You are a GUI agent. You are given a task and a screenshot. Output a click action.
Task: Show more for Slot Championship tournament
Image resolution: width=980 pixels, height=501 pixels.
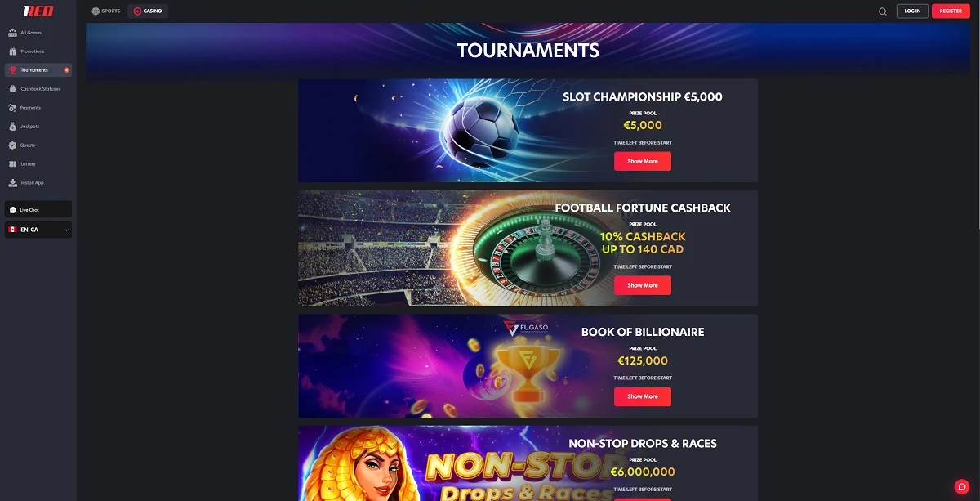pos(643,161)
